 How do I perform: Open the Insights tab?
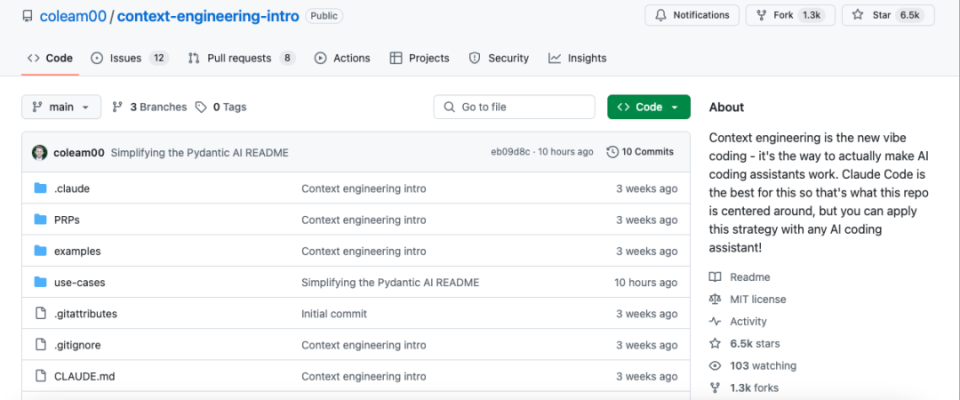coord(577,58)
